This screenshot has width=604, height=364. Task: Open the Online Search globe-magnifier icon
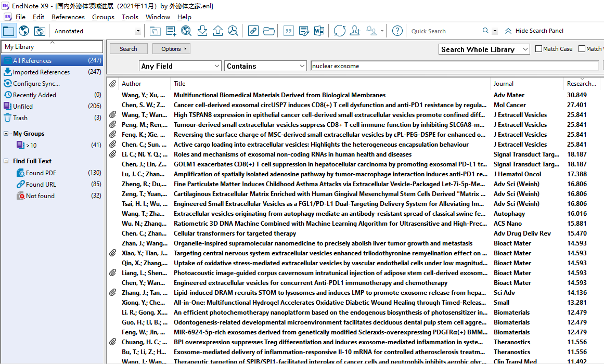pos(186,31)
